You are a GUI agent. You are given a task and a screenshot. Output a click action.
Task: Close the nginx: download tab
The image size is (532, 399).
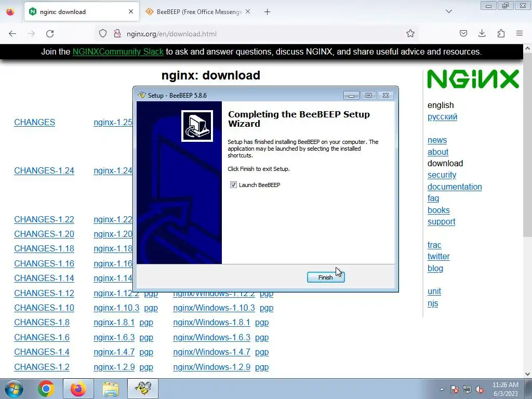click(131, 12)
